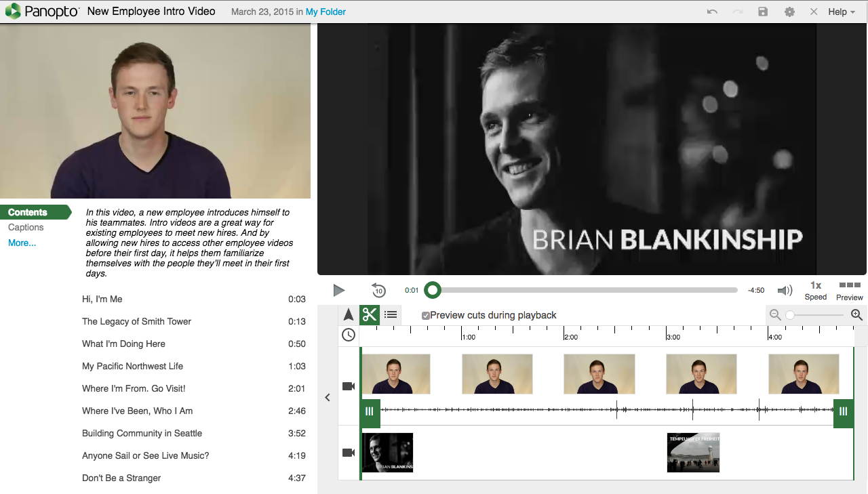Click the 1:00 mark on timeline ruler

[x=469, y=337]
